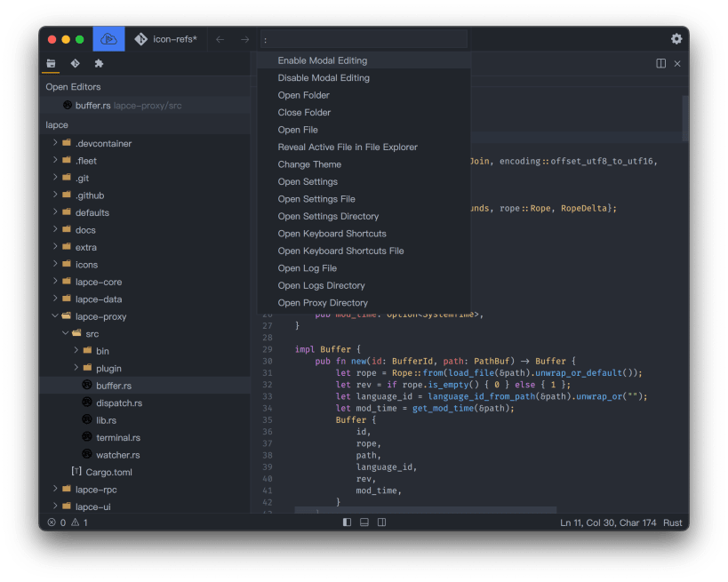The height and width of the screenshot is (582, 728).
Task: Open the source control panel icon
Action: 75,63
